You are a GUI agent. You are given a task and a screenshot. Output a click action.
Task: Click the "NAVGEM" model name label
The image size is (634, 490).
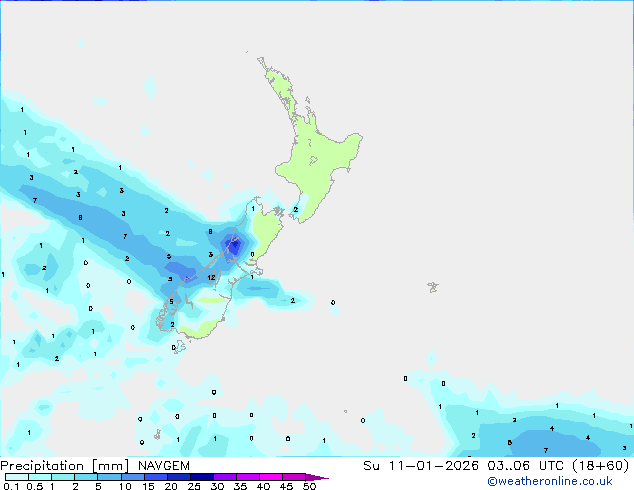click(164, 466)
